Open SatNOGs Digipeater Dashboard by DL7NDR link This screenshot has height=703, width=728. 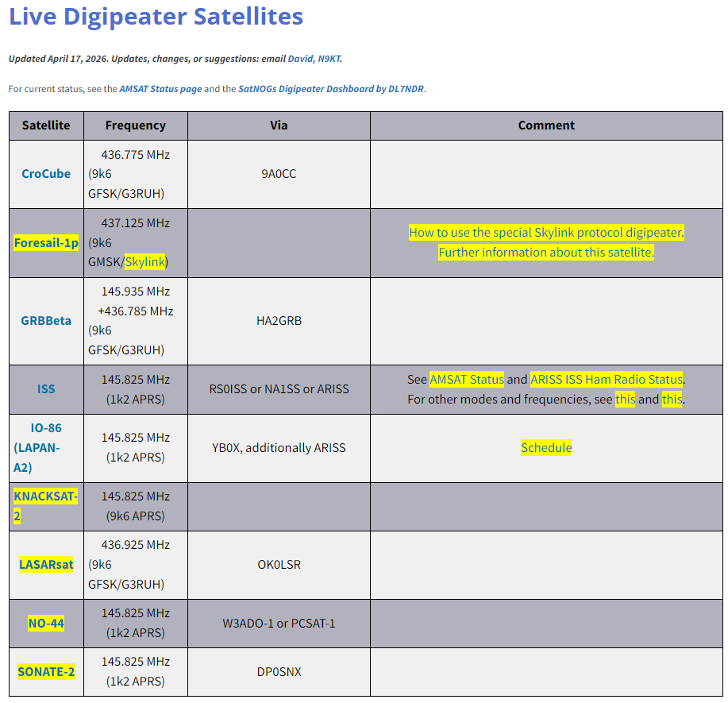click(x=331, y=89)
